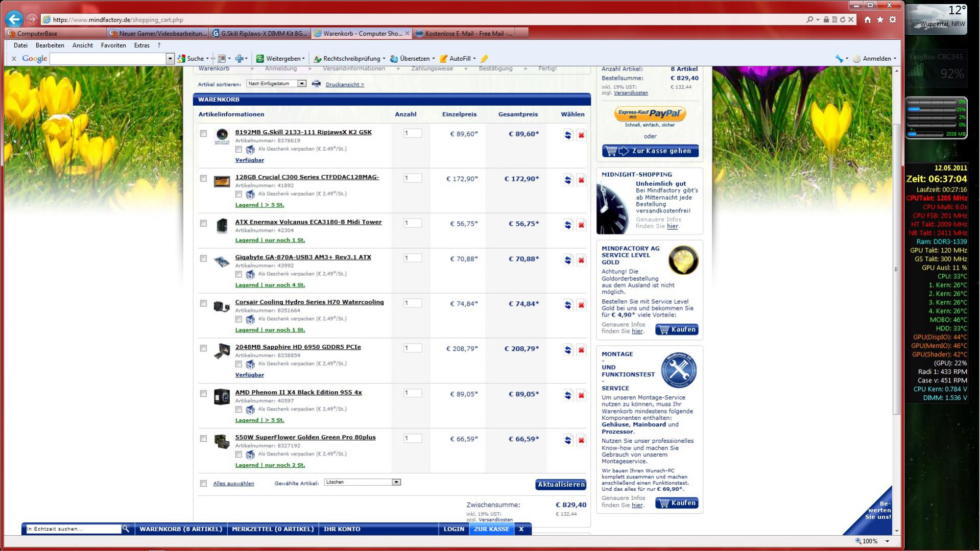980x551 pixels.
Task: Refresh quantity for Sapphire HD 6950 row
Action: (x=568, y=350)
